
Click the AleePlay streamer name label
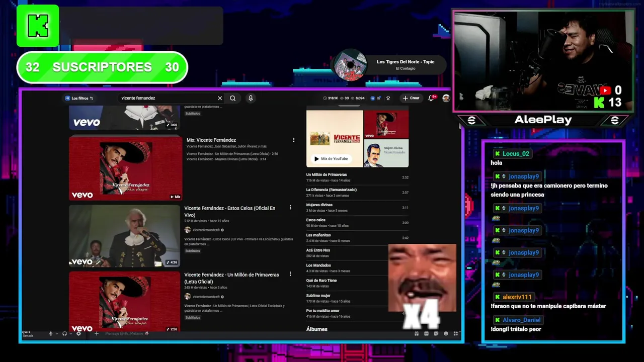tap(543, 120)
